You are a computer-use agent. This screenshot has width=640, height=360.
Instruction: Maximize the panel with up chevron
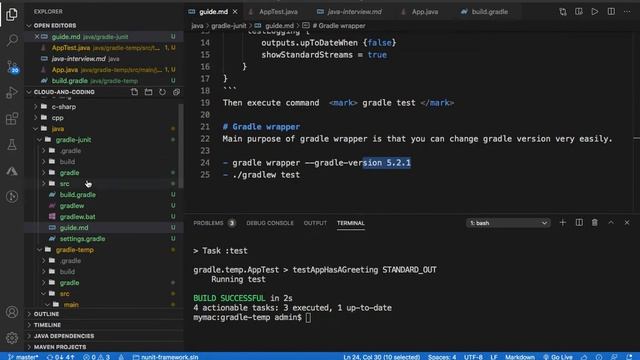pos(611,222)
